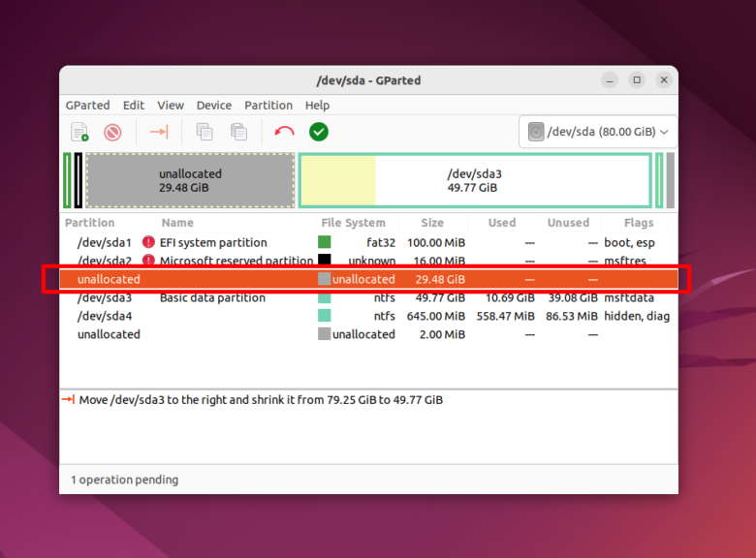
Task: Open the Partition menu
Action: click(x=268, y=105)
